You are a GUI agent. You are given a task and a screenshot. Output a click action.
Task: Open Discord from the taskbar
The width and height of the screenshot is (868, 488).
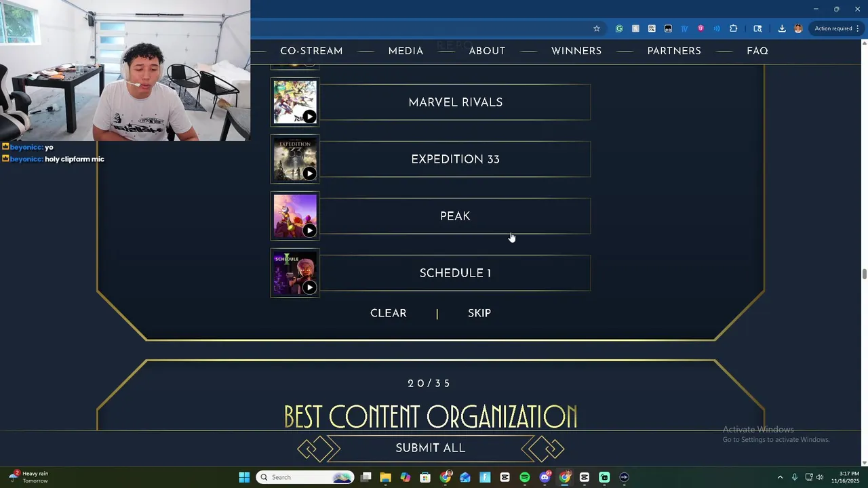545,477
